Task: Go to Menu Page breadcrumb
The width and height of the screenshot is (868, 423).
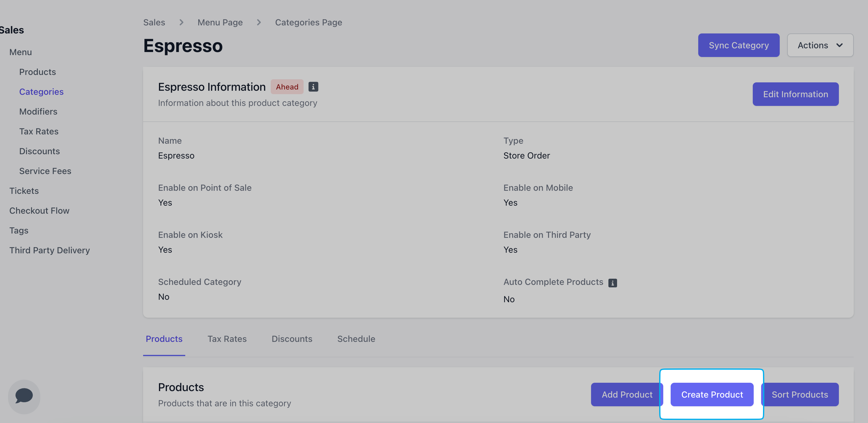Action: pos(220,22)
